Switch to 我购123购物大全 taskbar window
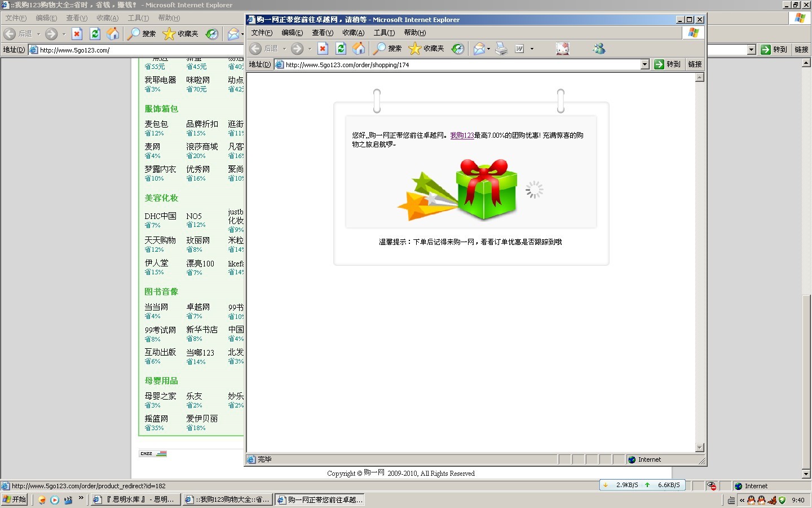The image size is (812, 508). 228,500
